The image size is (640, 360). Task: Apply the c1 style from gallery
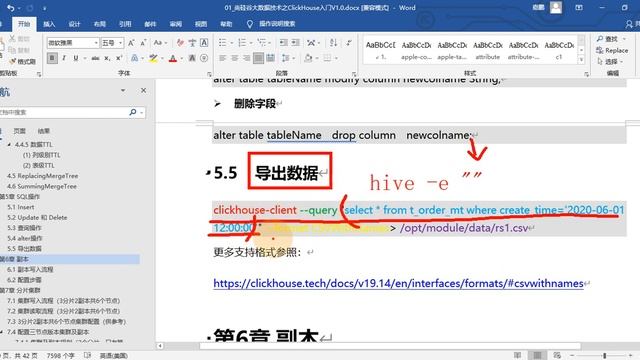[x=559, y=51]
